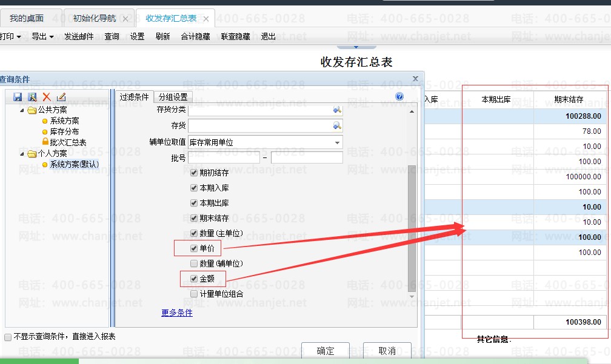
Task: Click the 取消 button
Action: click(x=387, y=351)
